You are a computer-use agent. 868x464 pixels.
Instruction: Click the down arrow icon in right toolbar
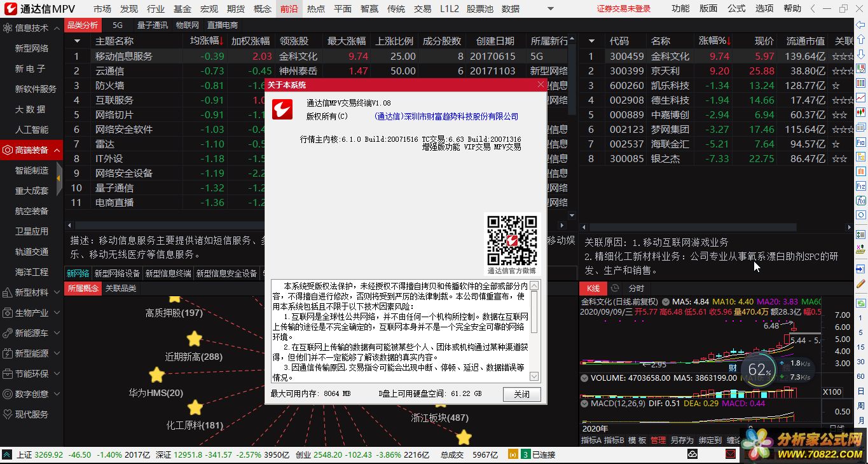(x=861, y=55)
